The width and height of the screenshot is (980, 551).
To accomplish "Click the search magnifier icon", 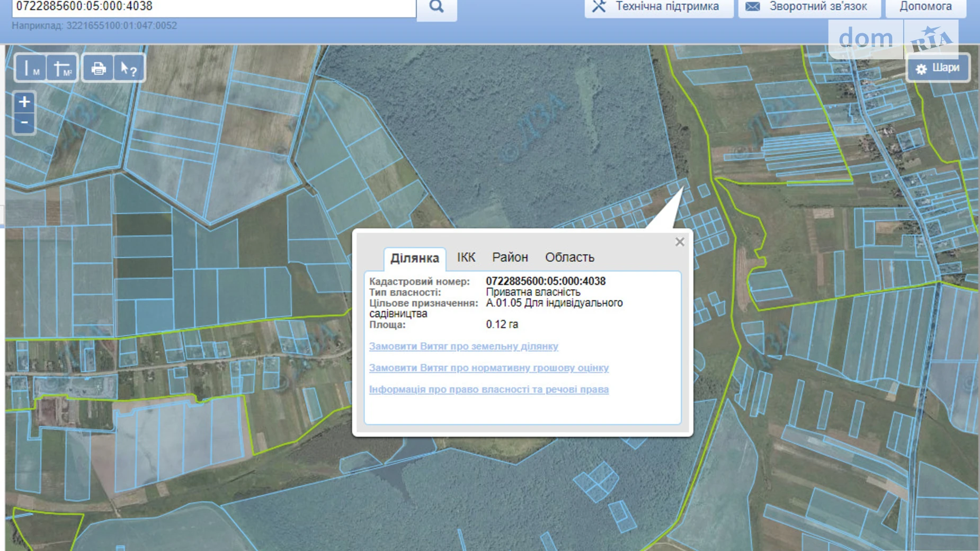I will tap(436, 7).
